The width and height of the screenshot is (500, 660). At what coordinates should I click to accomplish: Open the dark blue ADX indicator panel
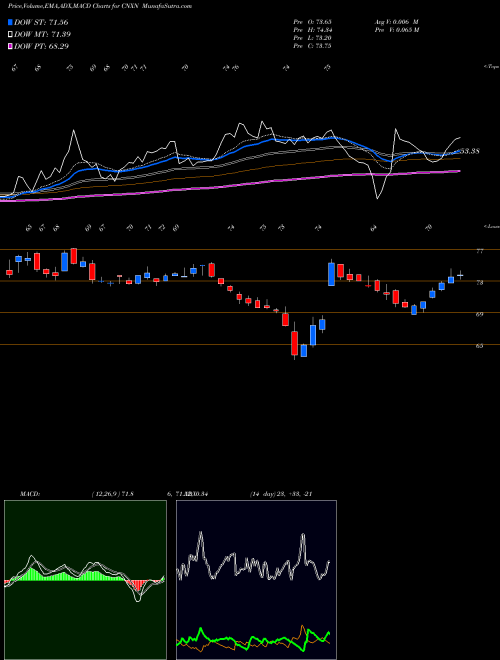[x=256, y=580]
